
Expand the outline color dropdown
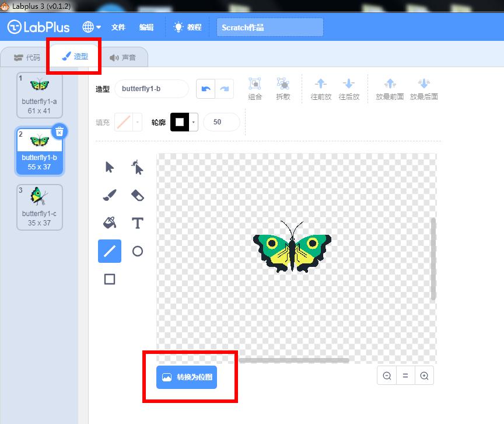point(194,122)
